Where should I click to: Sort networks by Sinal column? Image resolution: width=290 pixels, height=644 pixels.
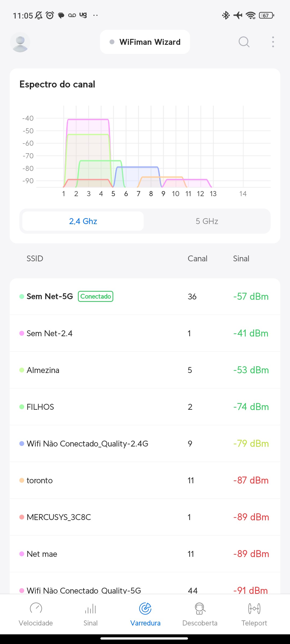pyautogui.click(x=241, y=259)
